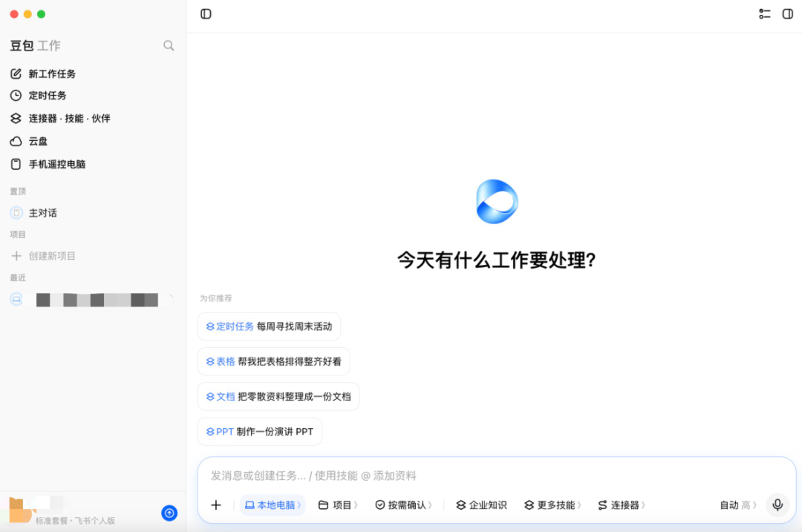Image resolution: width=802 pixels, height=532 pixels.
Task: Click 标准套餐 · 飞书个人版 label
Action: click(x=75, y=520)
